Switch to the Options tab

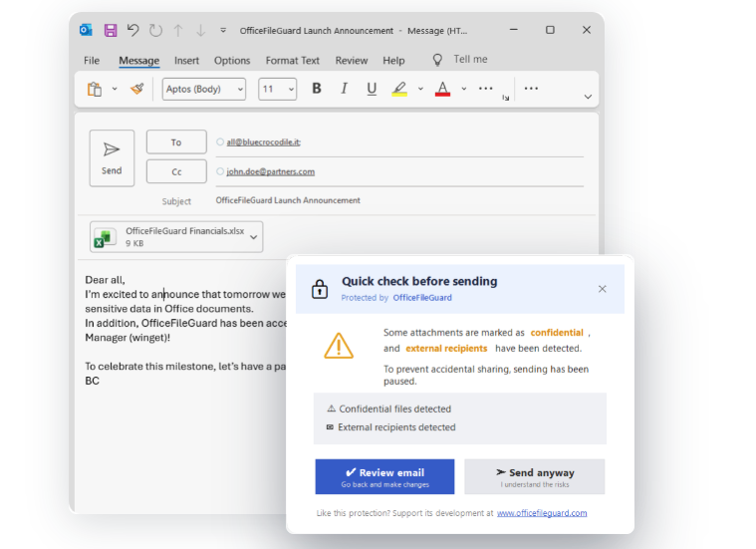coord(232,61)
